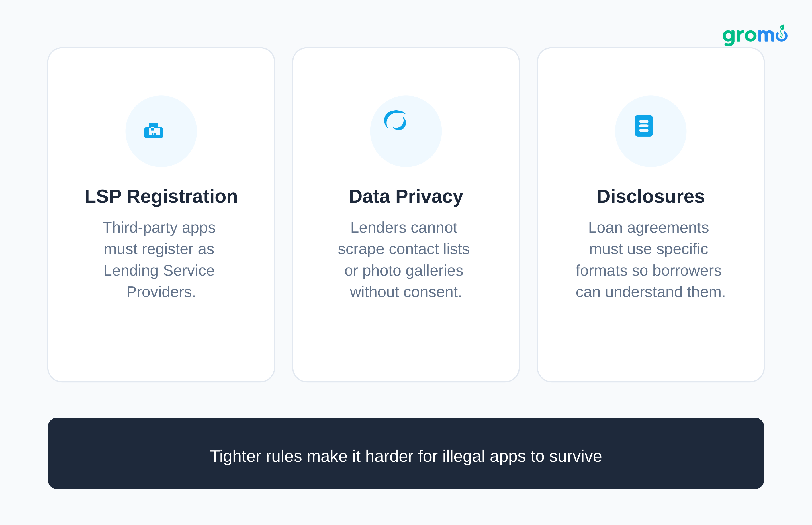Select the LSP Registration heading
Viewport: 812px width, 525px height.
point(161,197)
